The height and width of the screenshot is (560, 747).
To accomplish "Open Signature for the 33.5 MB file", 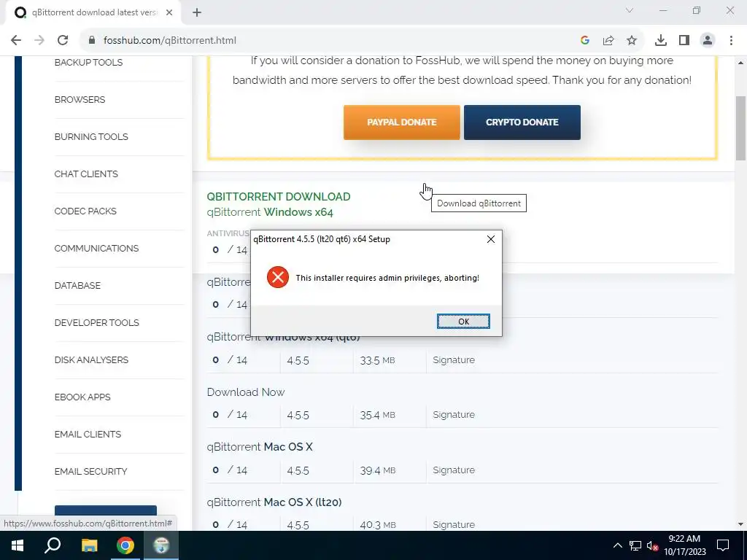I will (x=454, y=360).
